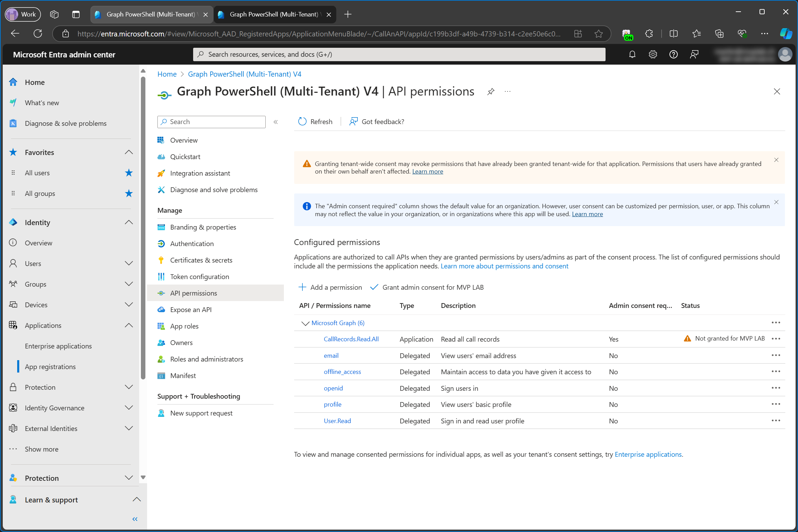Open Edge Settings and more menu
Viewport: 798px width, 532px height.
[764, 34]
